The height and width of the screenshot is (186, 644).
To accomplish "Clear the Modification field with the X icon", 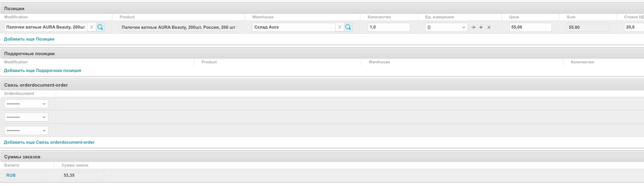I will [92, 27].
